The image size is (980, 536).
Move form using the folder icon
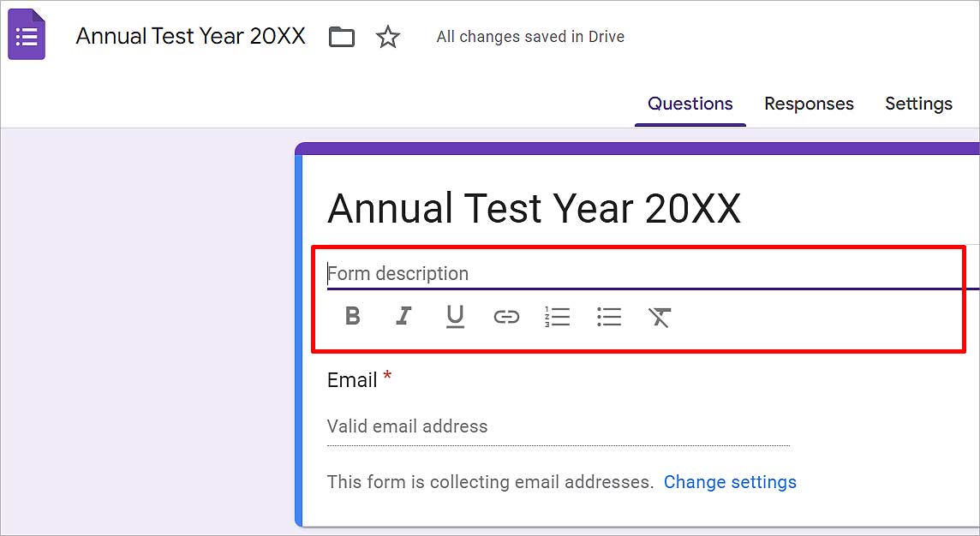coord(342,37)
